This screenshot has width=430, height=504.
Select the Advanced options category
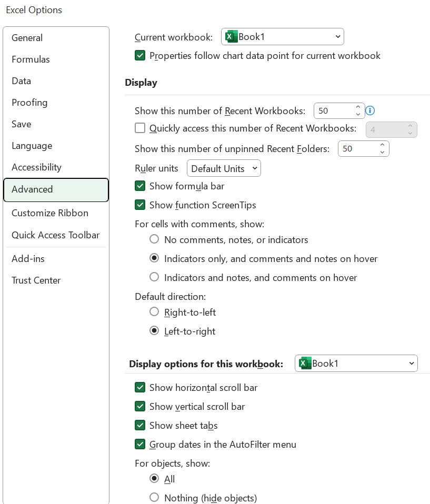point(56,189)
